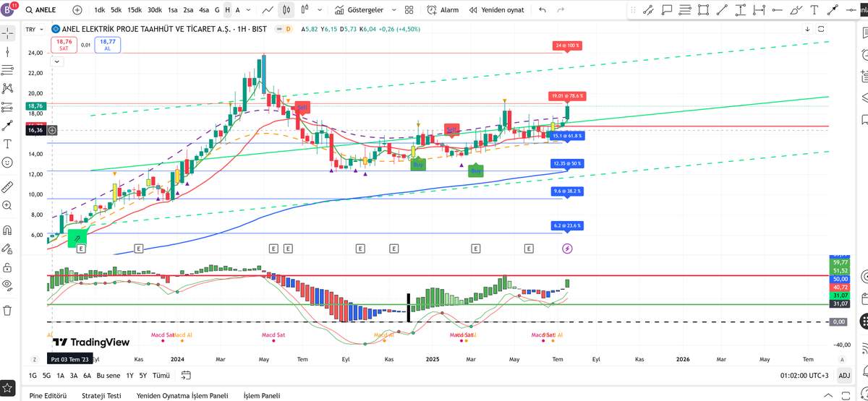Toggle the ADJ adjustment button
Image resolution: width=868 pixels, height=401 pixels.
pos(844,375)
